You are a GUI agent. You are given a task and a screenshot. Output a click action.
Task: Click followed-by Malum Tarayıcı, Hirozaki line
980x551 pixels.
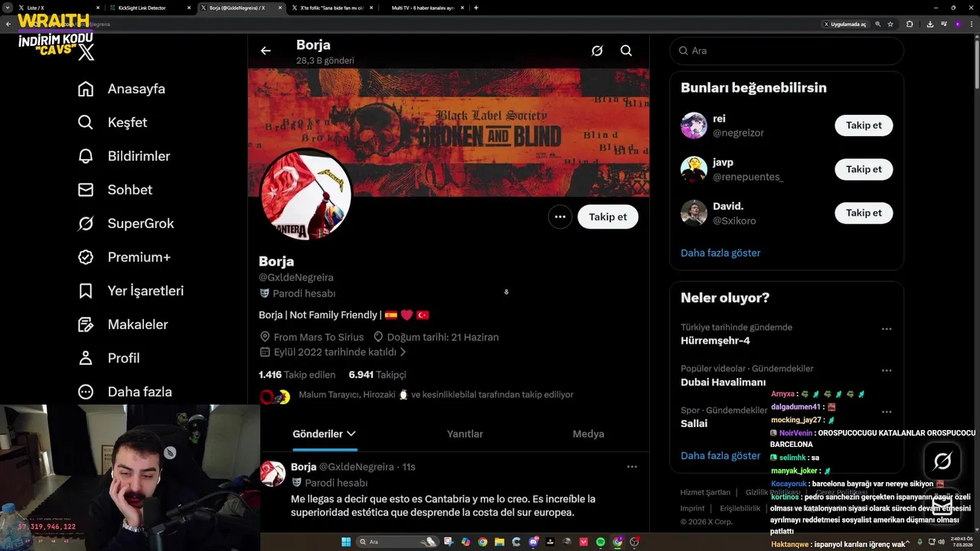[x=436, y=395]
